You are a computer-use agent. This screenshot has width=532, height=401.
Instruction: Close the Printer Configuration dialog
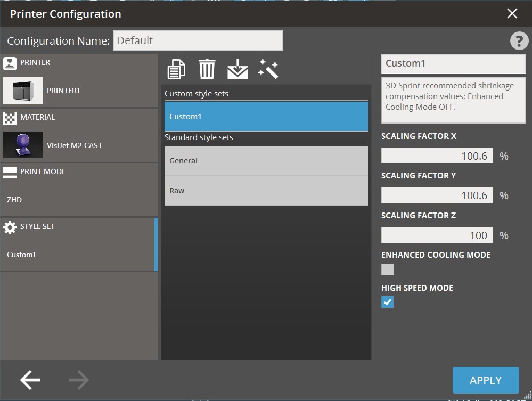[x=512, y=14]
